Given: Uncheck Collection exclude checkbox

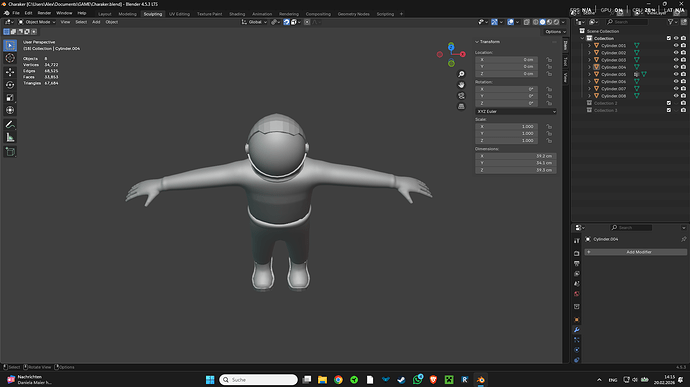Looking at the screenshot, I should tap(669, 38).
